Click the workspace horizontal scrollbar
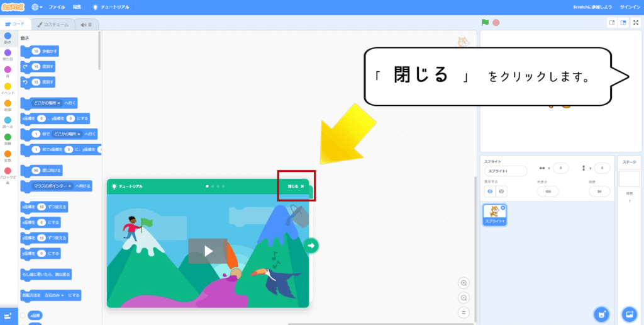Viewport: 644px width, 325px height. point(380,324)
